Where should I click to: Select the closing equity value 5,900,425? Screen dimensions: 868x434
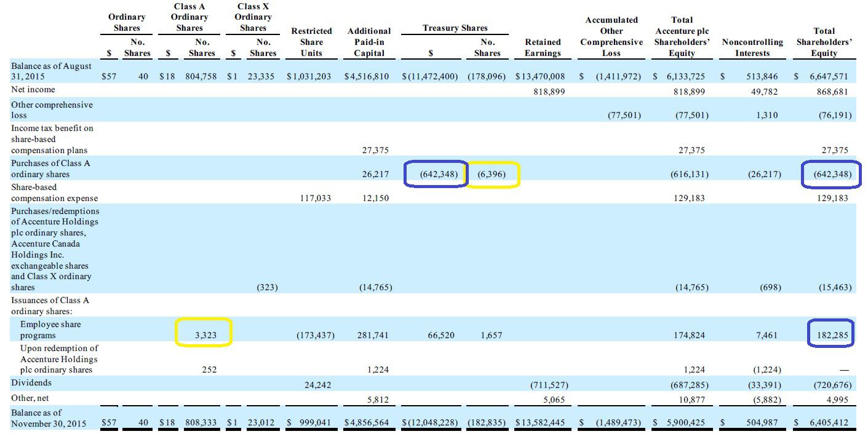(x=686, y=424)
